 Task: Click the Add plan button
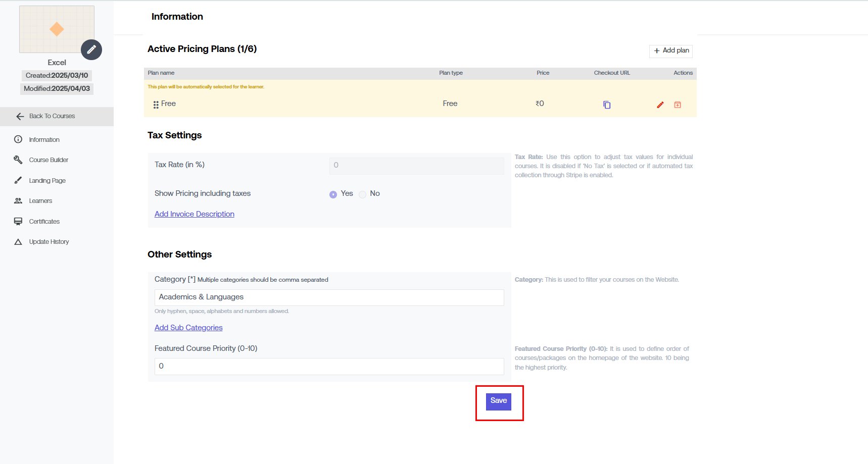pos(670,50)
